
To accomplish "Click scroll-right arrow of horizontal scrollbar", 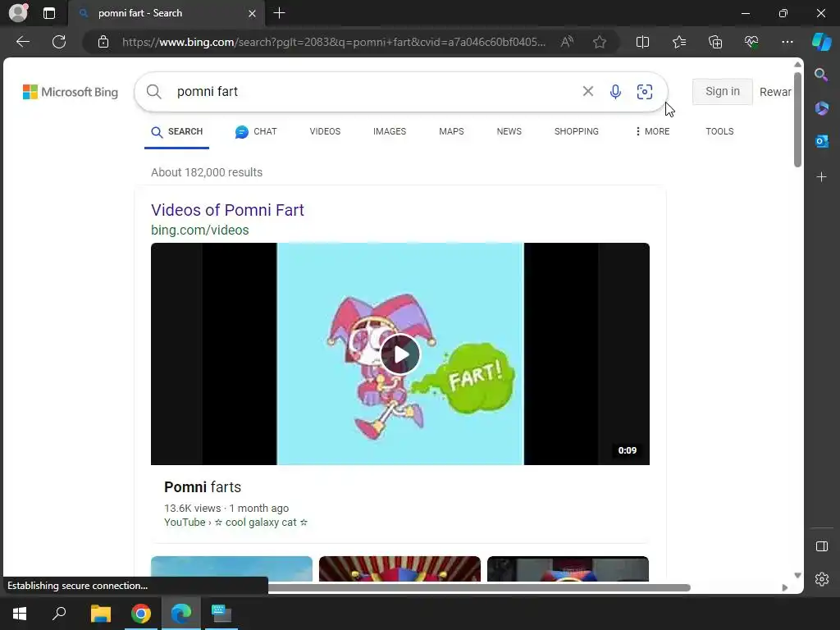I will (x=785, y=587).
